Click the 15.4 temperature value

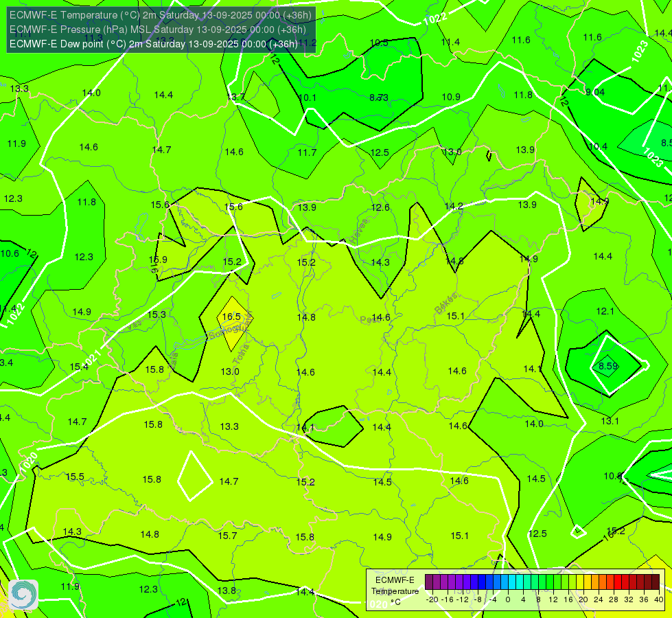(x=79, y=367)
